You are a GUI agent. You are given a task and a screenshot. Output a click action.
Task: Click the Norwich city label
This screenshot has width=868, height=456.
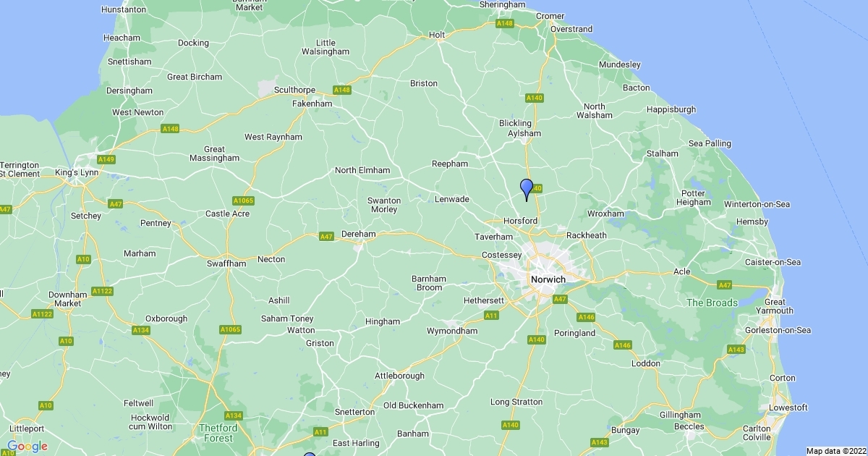pyautogui.click(x=548, y=279)
